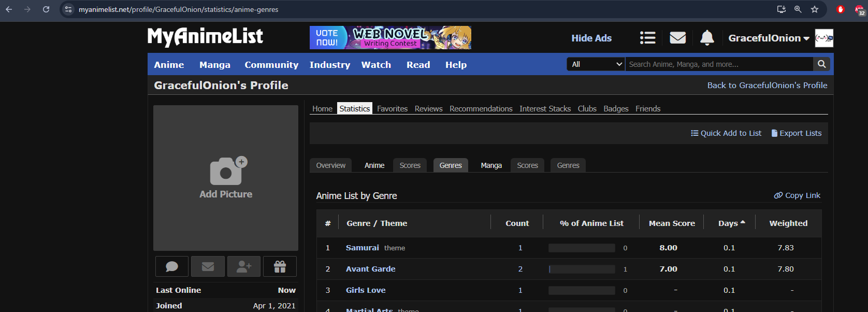Copy link to genre statistics
The width and height of the screenshot is (868, 312).
797,195
